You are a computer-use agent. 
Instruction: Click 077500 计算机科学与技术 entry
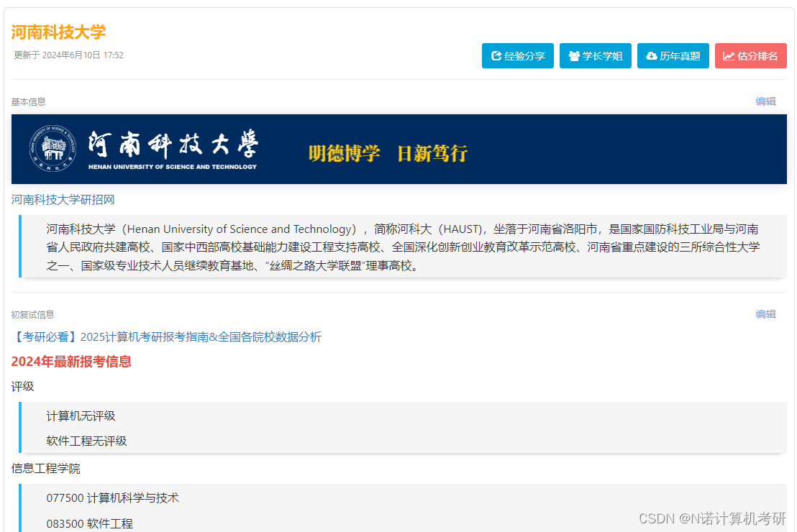112,498
